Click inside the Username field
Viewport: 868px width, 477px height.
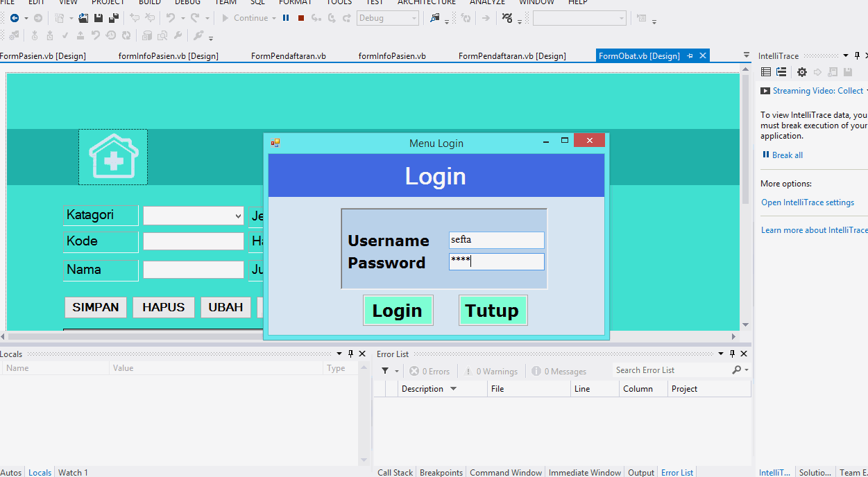[496, 239]
